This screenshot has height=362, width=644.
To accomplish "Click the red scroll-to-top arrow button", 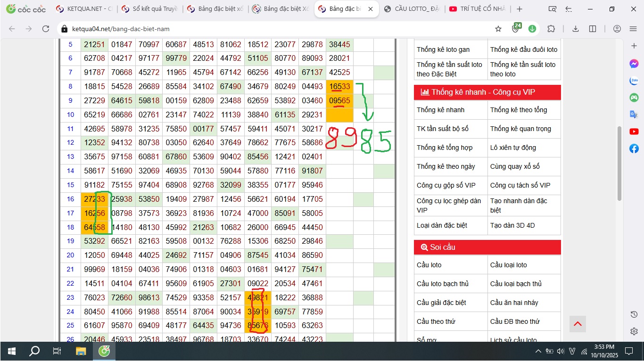I will 578,324.
